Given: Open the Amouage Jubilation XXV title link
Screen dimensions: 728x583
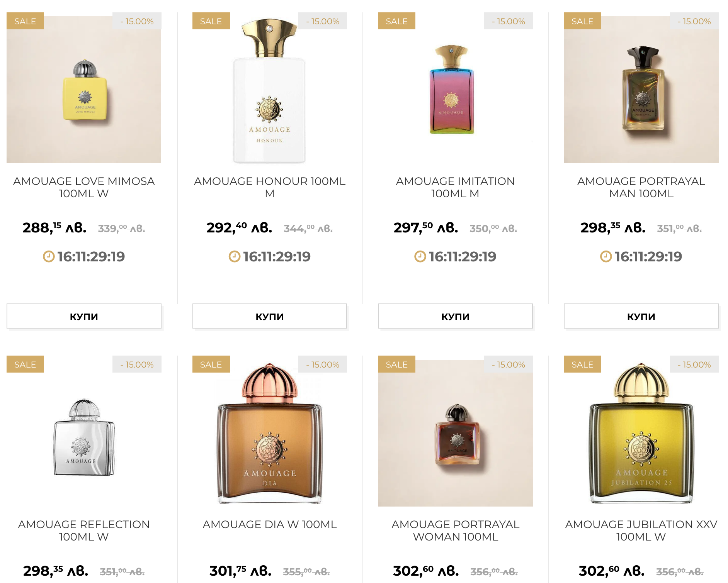Looking at the screenshot, I should [641, 530].
